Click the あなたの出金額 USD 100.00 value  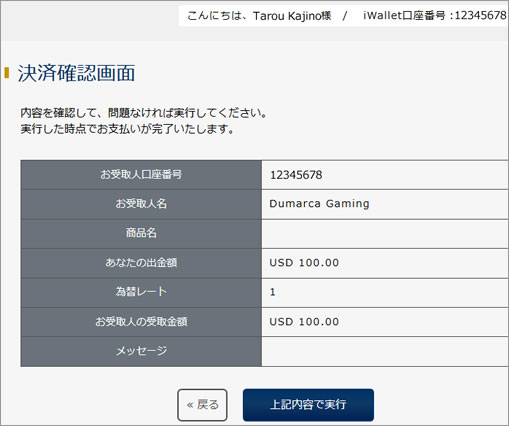[x=304, y=263]
